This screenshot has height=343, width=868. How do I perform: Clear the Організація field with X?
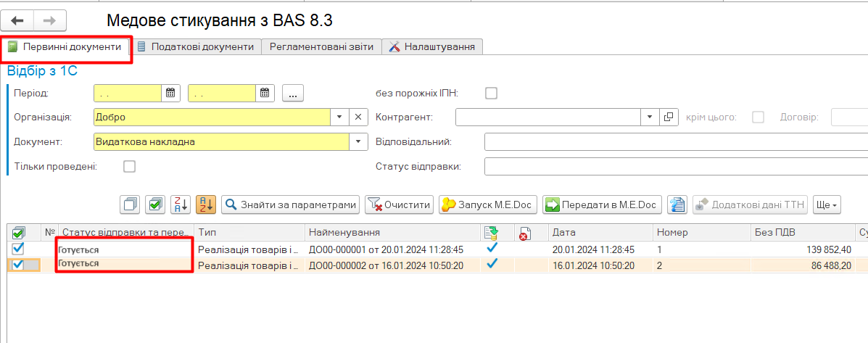[x=358, y=117]
